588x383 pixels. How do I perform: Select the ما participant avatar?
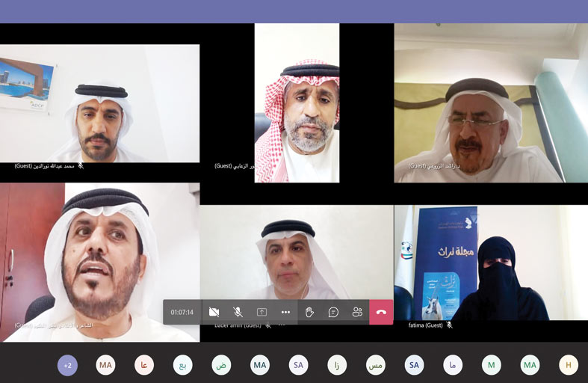pyautogui.click(x=453, y=365)
